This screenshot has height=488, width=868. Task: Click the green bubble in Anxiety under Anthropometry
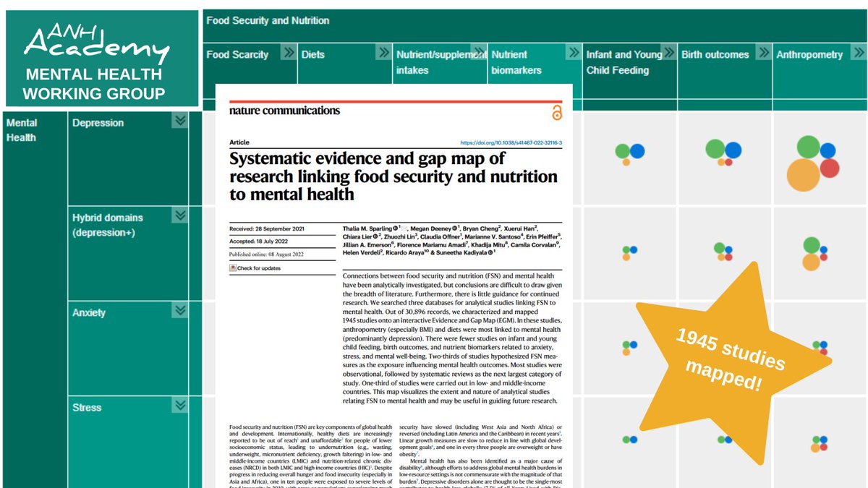[817, 344]
